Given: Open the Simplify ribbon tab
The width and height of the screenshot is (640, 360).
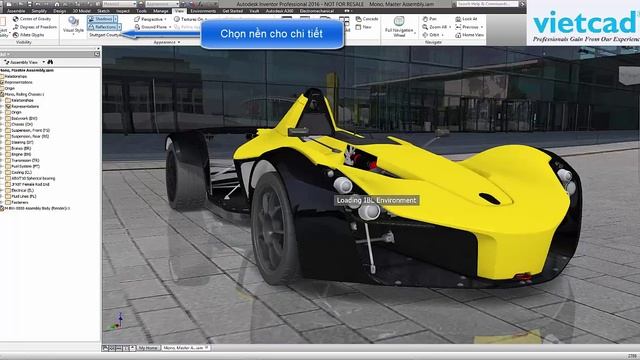Looking at the screenshot, I should click(x=39, y=11).
